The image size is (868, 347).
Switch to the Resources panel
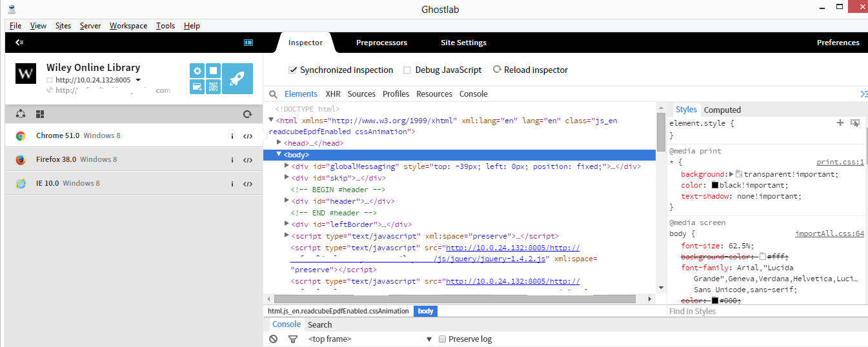point(434,94)
